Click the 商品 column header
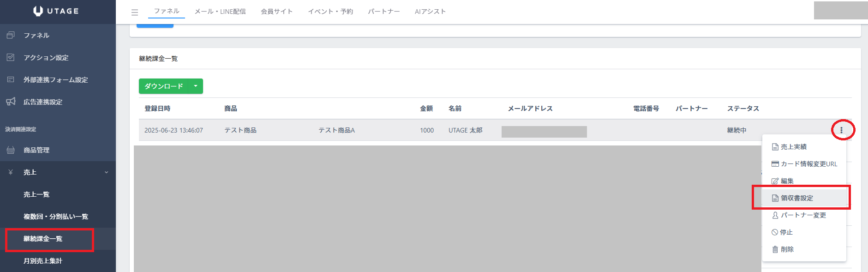The image size is (868, 272). pyautogui.click(x=231, y=109)
